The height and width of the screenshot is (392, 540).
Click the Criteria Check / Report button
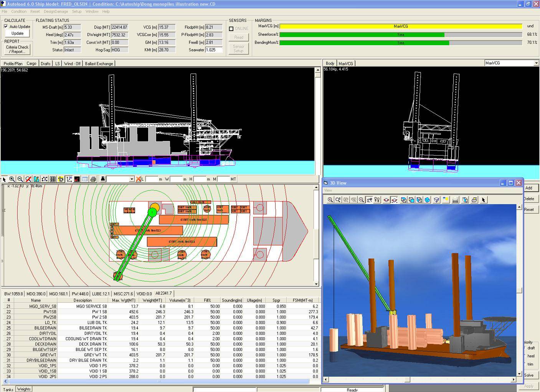pos(17,49)
